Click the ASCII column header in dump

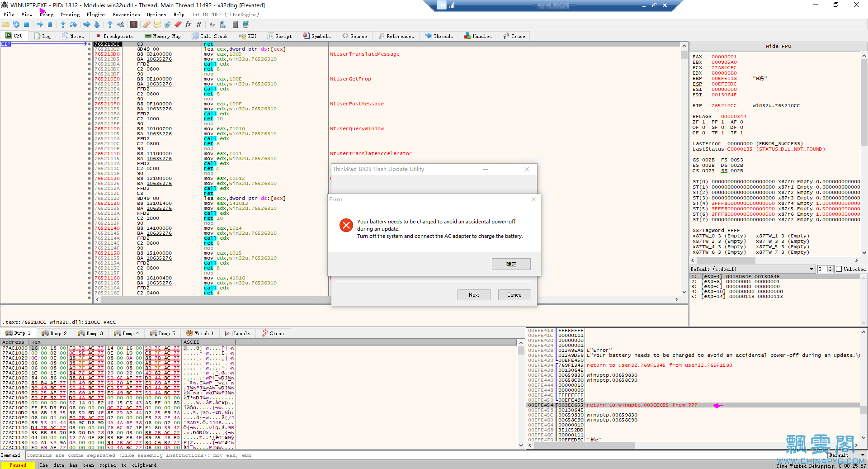coord(208,342)
